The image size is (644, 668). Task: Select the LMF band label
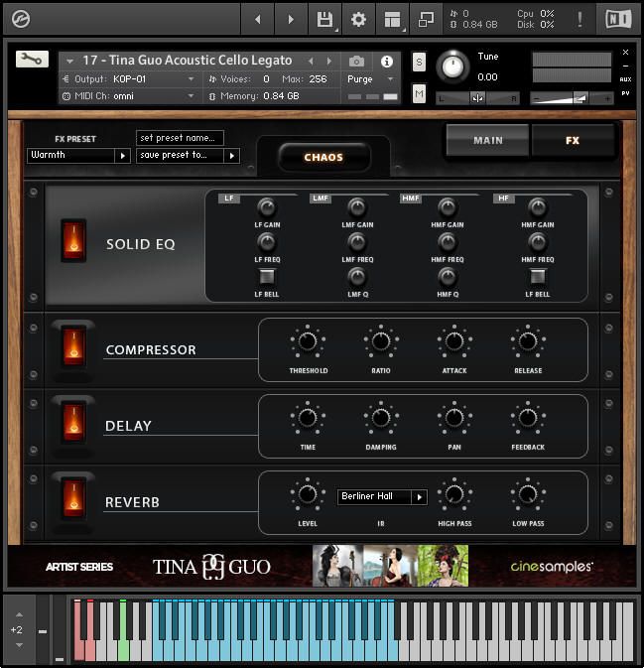coord(321,199)
